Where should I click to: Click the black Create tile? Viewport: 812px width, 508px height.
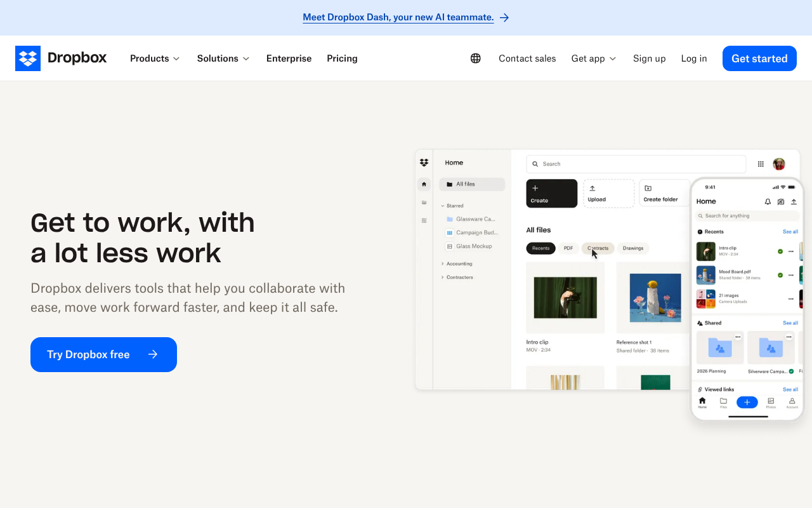552,193
